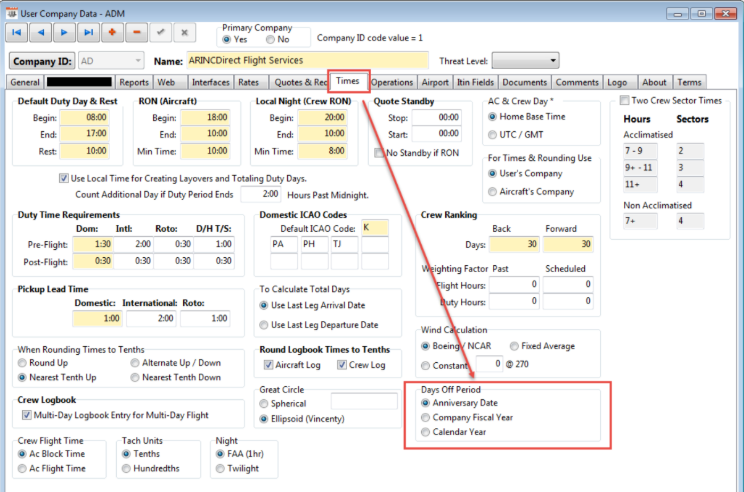This screenshot has width=744, height=492.
Task: Open the Airport tab
Action: click(x=435, y=82)
